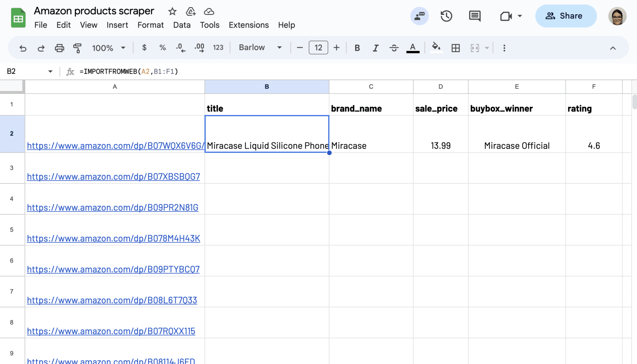This screenshot has height=364, width=637.
Task: Open the Barlow font dropdown
Action: (x=279, y=47)
